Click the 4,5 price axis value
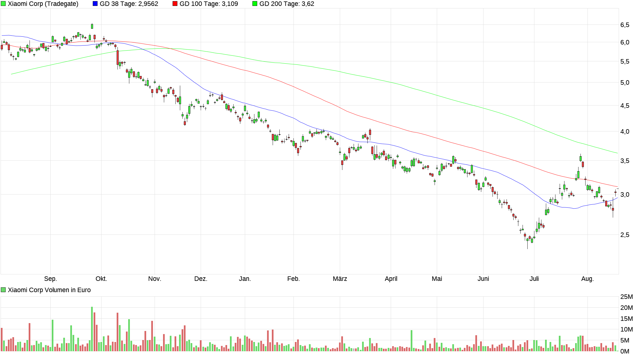Screen dimensions: 644x358 pyautogui.click(x=625, y=106)
